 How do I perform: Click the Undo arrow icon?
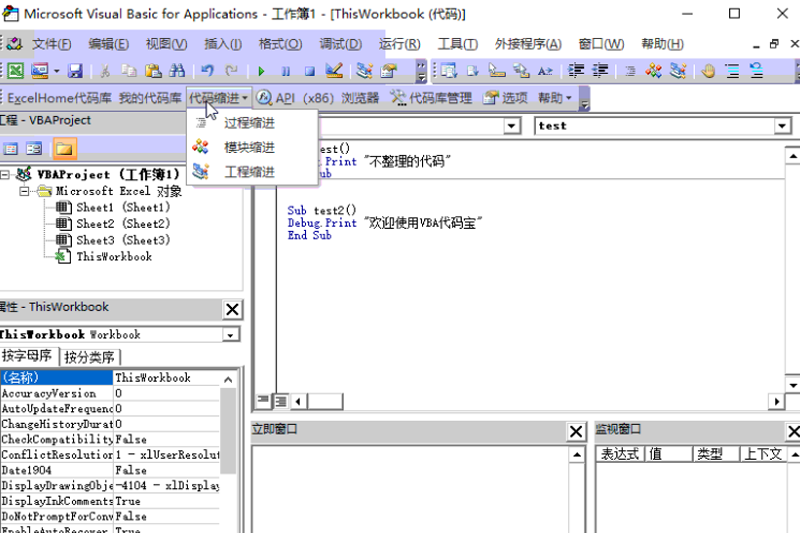[207, 70]
